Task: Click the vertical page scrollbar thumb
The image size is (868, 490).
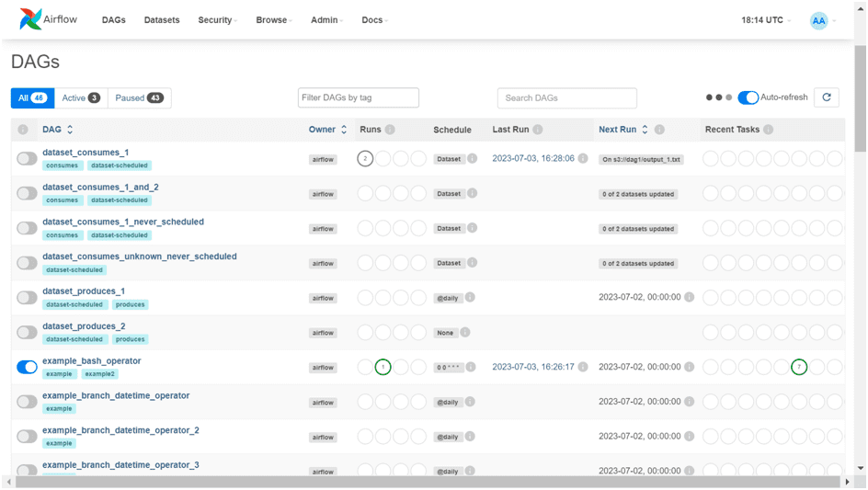Action: click(x=860, y=98)
